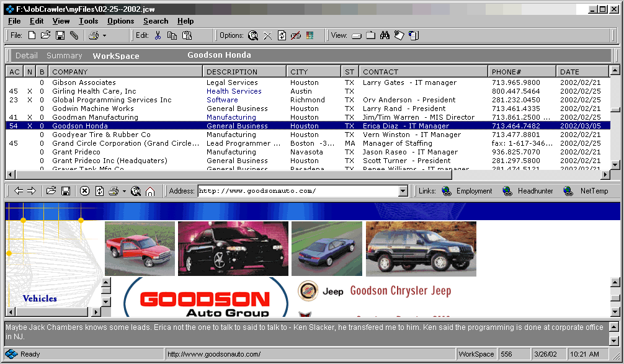Click the X delete icon in Options toolbar

267,35
